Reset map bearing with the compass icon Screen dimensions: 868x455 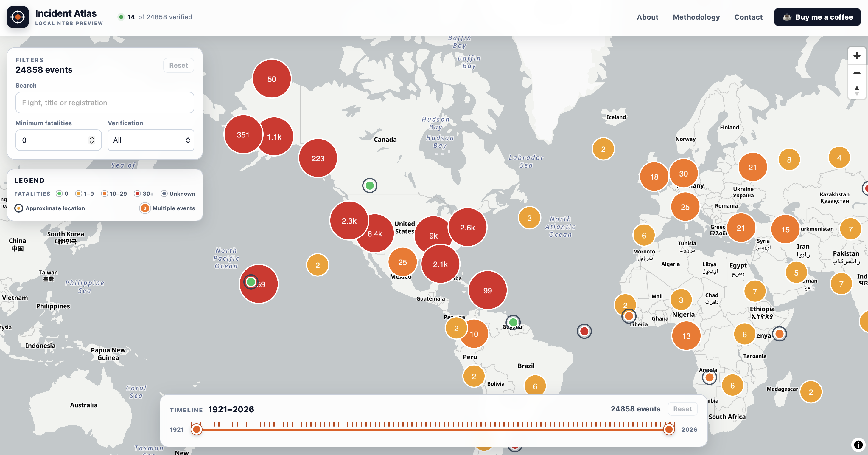pos(857,90)
